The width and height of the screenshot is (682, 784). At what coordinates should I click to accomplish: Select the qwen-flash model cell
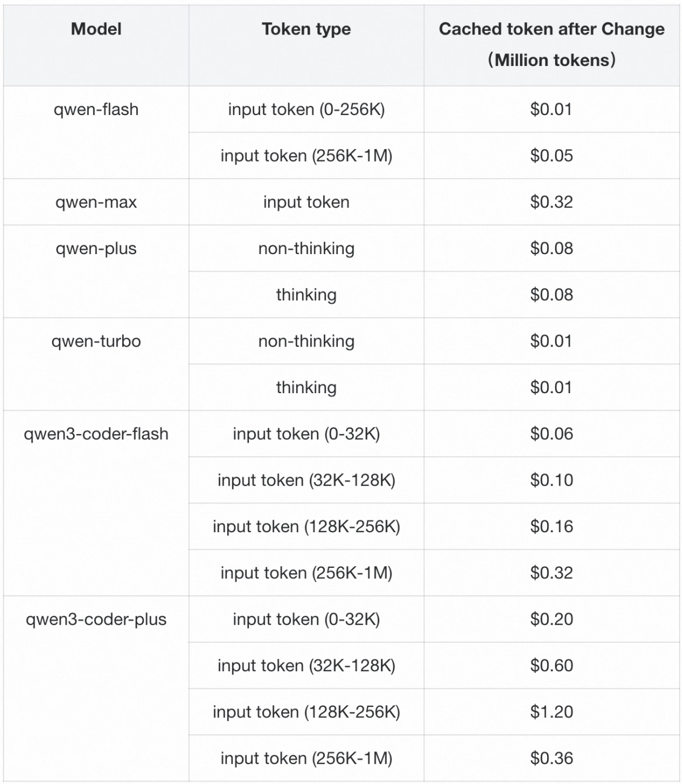96,109
